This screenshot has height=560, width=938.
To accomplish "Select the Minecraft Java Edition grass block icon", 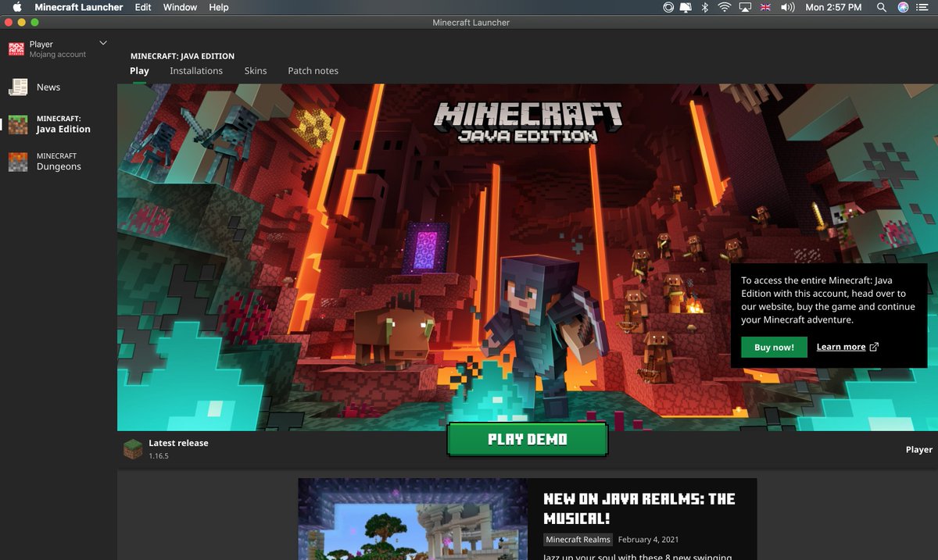I will (17, 124).
